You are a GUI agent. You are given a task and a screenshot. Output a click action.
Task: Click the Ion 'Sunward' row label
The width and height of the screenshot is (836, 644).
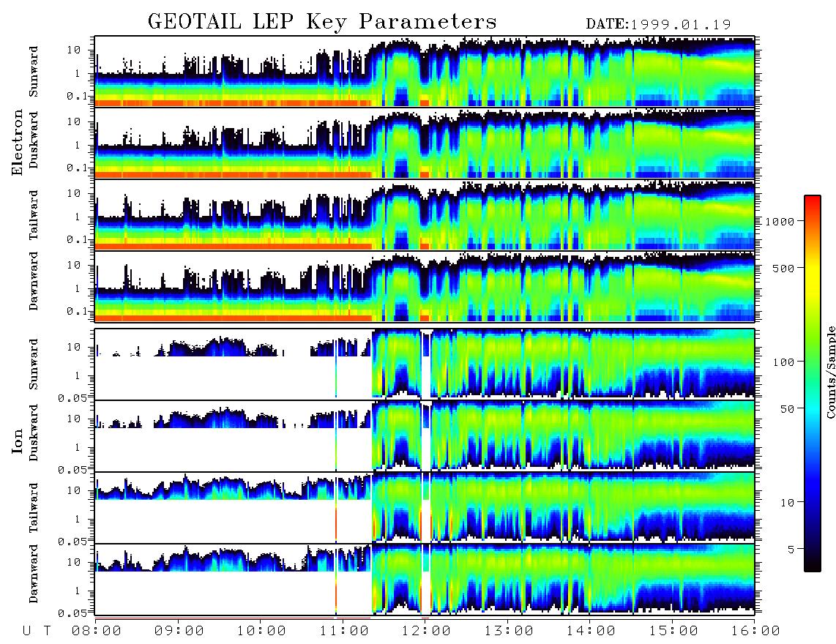(x=34, y=364)
